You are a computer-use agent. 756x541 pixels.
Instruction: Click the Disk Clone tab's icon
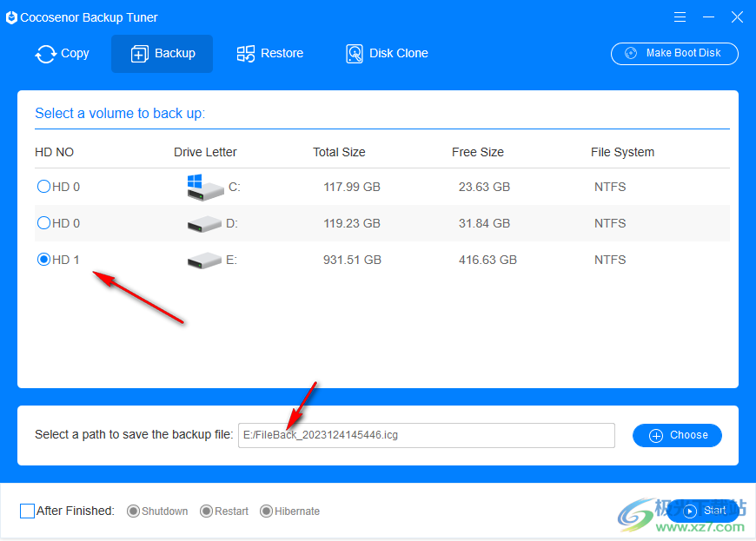(x=355, y=54)
